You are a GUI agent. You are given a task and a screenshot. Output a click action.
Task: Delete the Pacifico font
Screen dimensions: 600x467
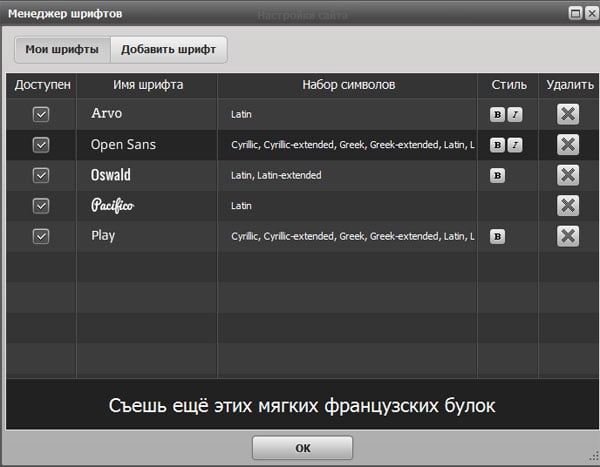[567, 206]
